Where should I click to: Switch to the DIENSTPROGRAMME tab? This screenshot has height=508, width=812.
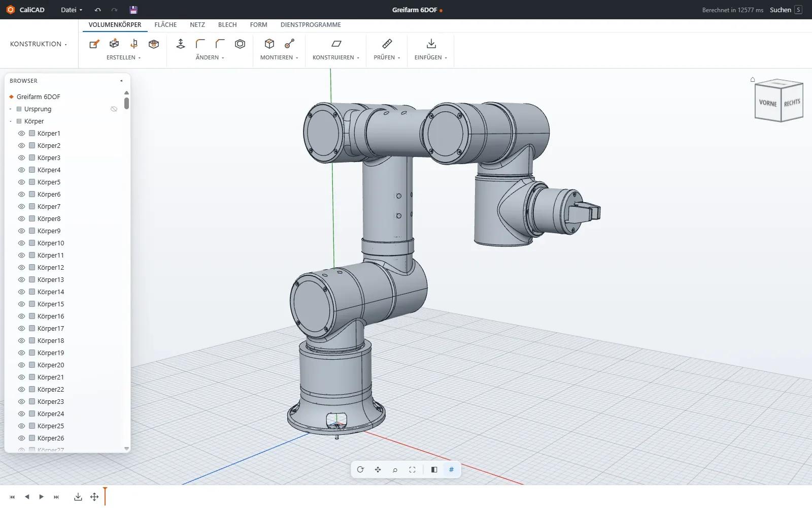(x=311, y=25)
